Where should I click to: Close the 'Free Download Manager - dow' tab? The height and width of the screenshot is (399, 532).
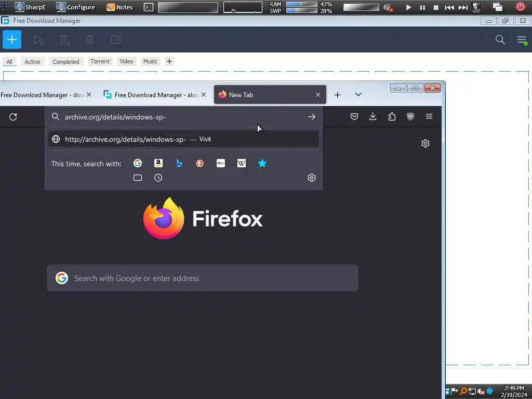coord(89,95)
